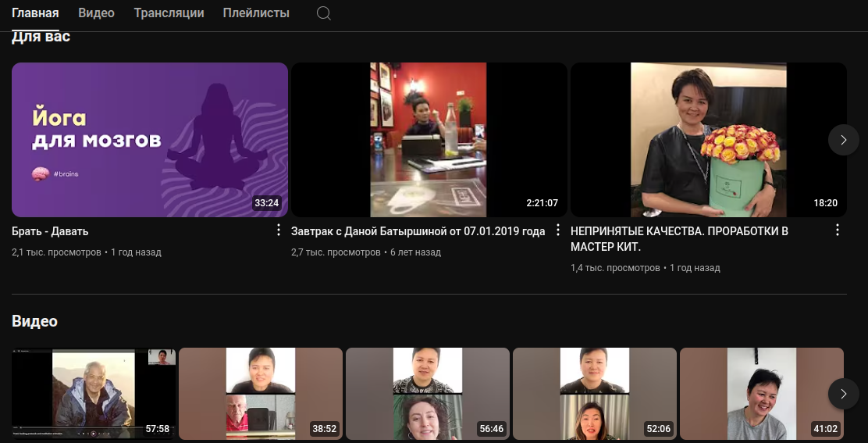Viewport: 868px width, 443px height.
Task: Click the 6 лет назад text
Action: coord(416,252)
